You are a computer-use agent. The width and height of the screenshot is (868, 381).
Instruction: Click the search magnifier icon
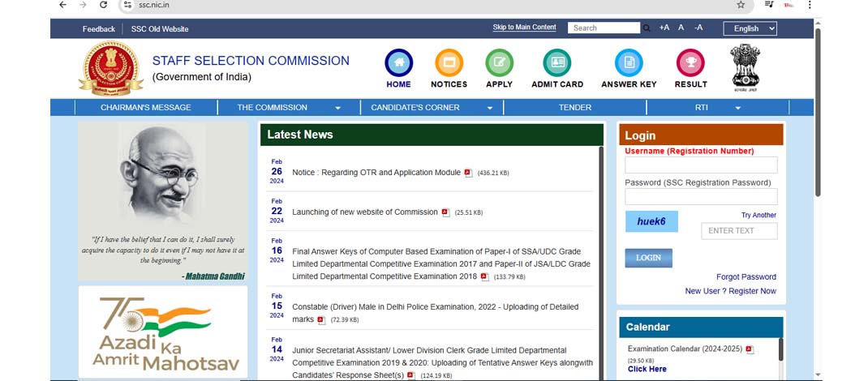(646, 28)
